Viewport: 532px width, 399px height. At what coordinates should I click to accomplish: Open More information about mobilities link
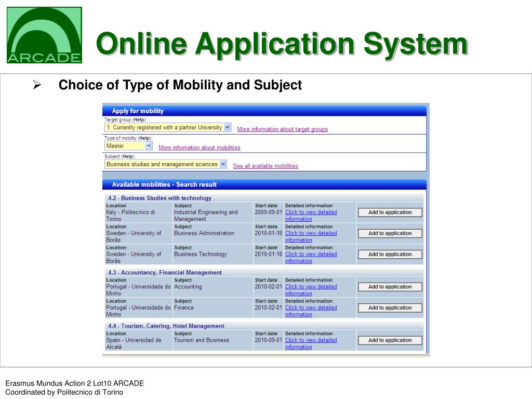[x=199, y=148]
